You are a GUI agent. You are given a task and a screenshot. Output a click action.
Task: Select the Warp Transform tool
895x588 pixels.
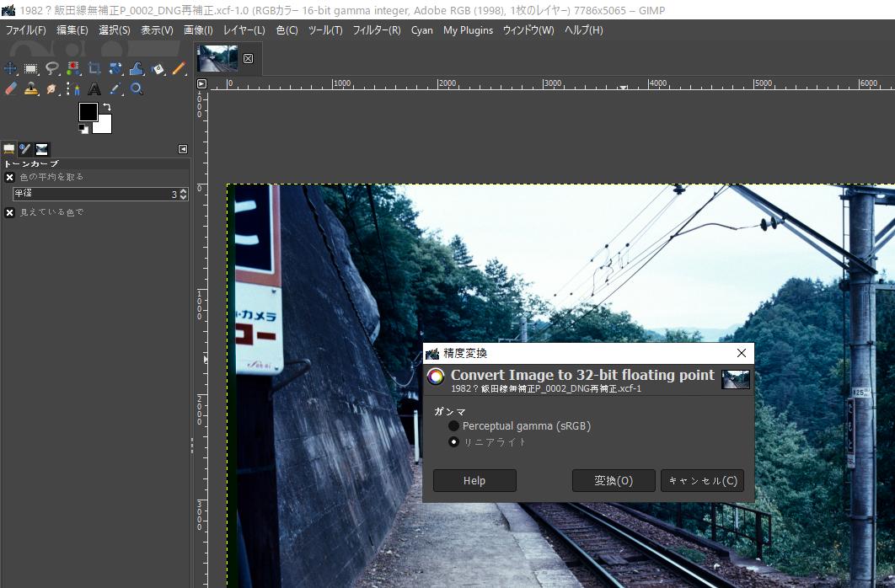137,69
